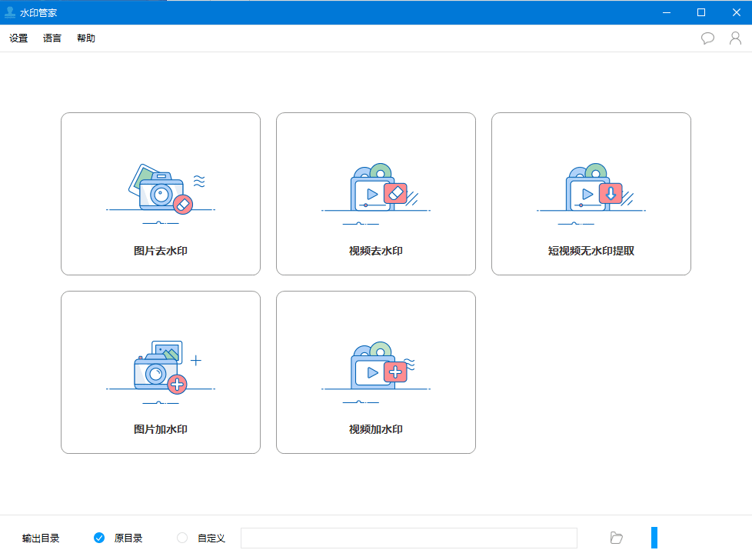Select the 视频加水印 label
The width and height of the screenshot is (752, 560).
click(376, 429)
